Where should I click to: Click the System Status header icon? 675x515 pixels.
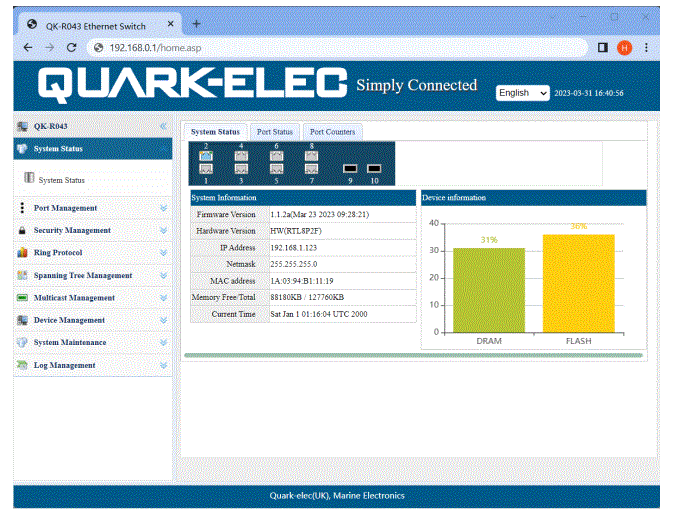(x=22, y=149)
